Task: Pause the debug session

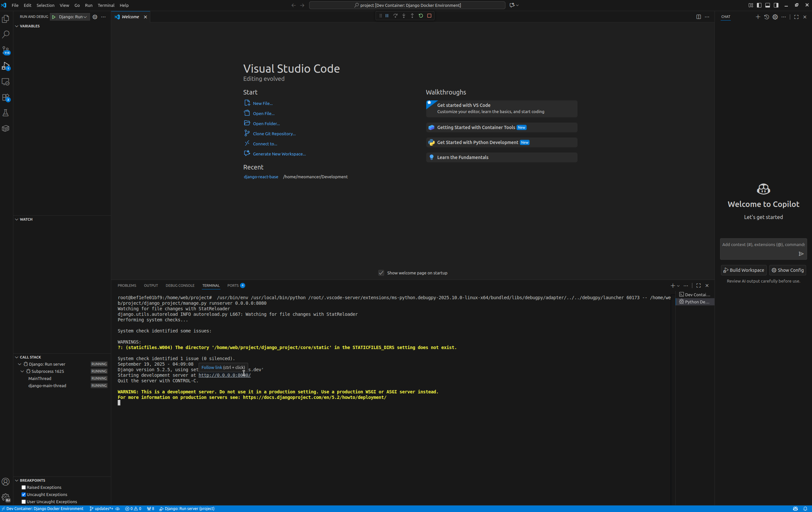Action: pyautogui.click(x=387, y=16)
